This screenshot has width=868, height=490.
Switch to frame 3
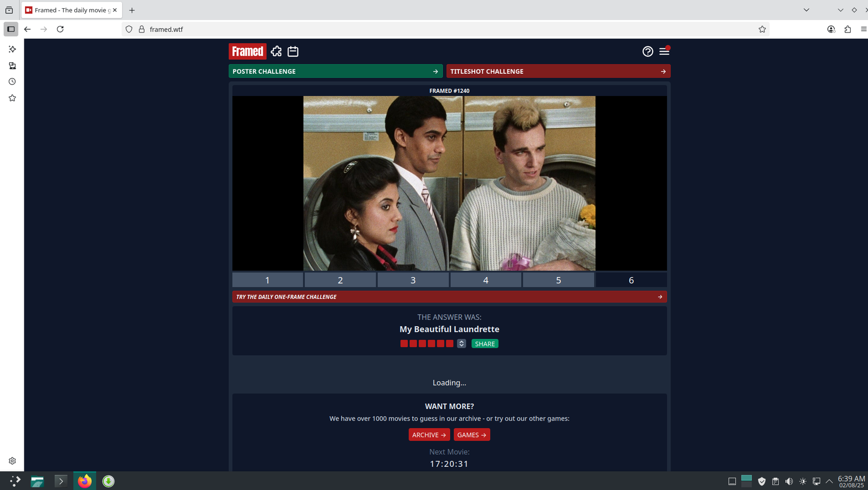413,280
